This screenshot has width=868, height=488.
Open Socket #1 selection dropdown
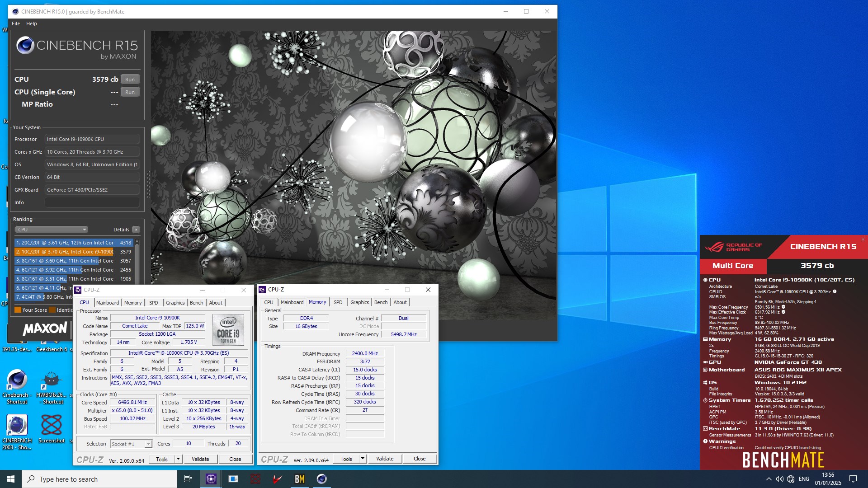(x=131, y=444)
